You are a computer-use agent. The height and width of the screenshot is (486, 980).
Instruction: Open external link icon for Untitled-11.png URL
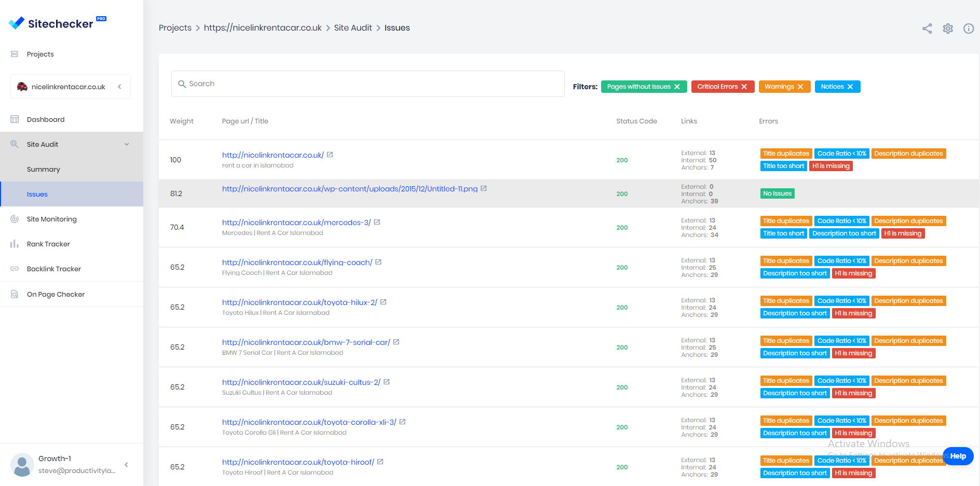(483, 188)
